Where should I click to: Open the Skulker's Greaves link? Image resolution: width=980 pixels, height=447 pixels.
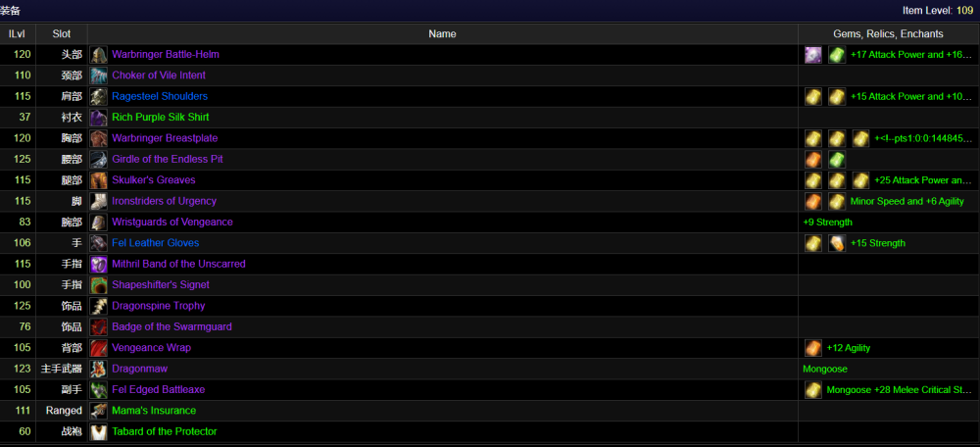(x=154, y=180)
